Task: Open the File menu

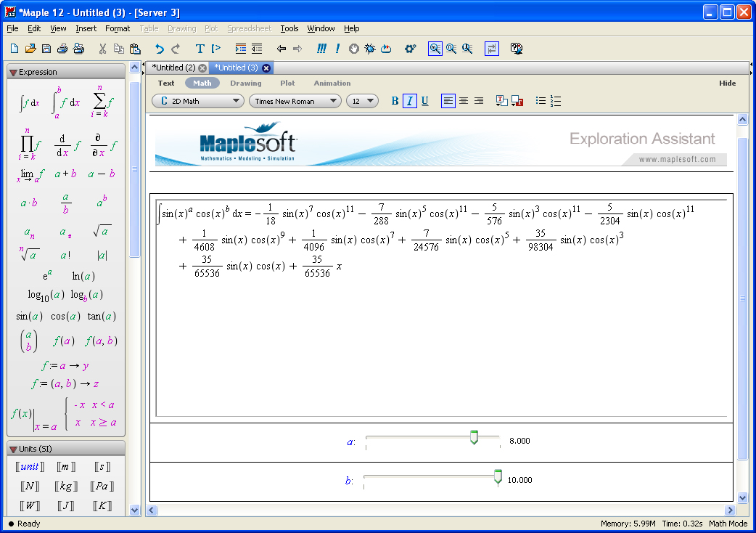Action: [x=12, y=28]
